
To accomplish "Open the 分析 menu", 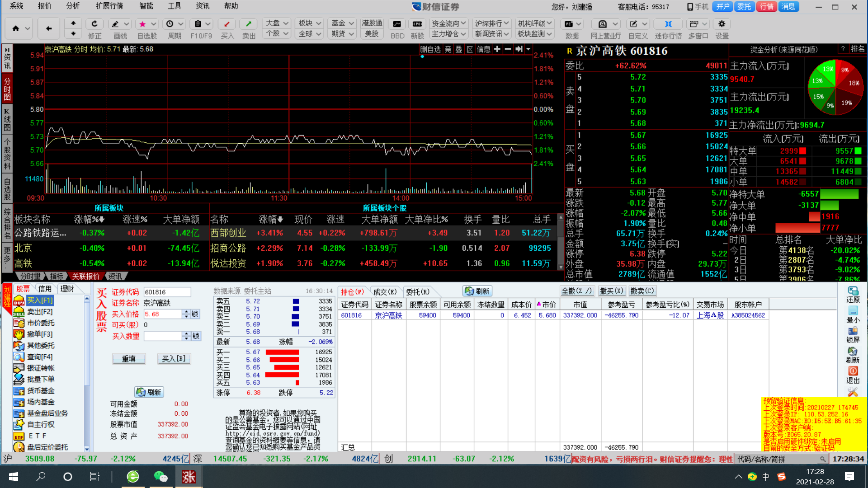I will [x=72, y=6].
